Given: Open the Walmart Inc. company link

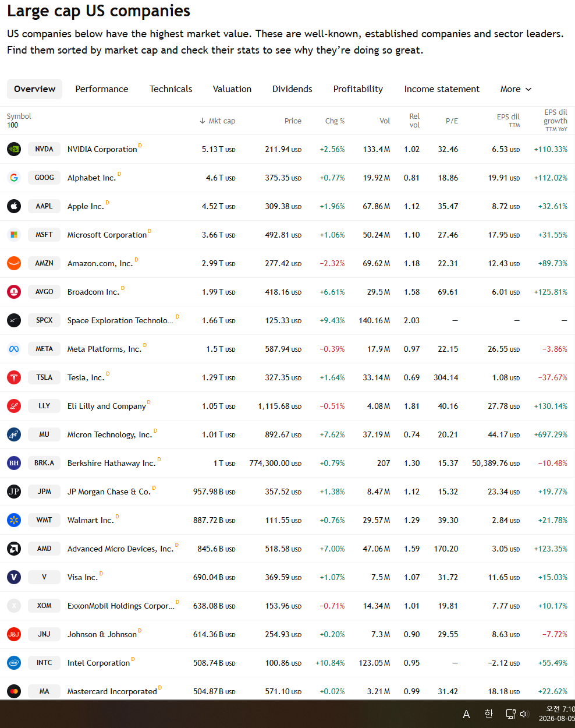Looking at the screenshot, I should [91, 521].
